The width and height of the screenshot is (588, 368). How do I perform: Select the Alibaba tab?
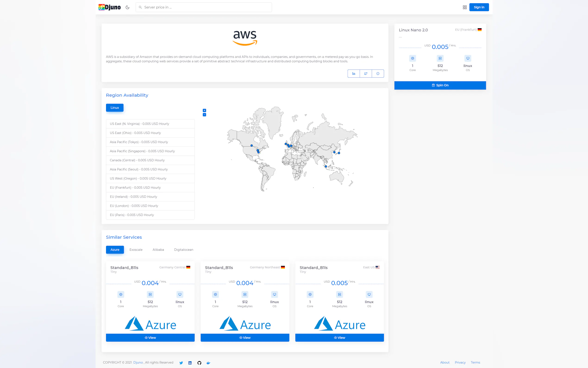(x=158, y=250)
